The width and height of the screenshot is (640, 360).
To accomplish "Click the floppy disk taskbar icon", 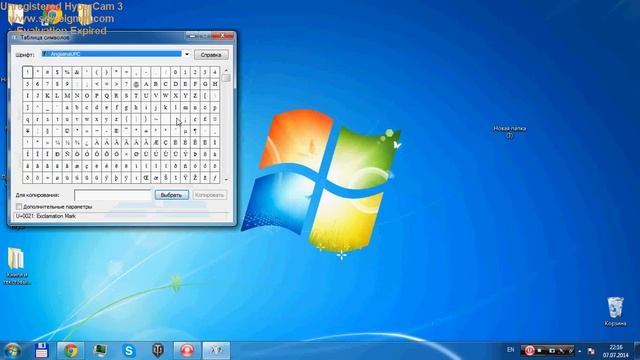I will [x=42, y=350].
